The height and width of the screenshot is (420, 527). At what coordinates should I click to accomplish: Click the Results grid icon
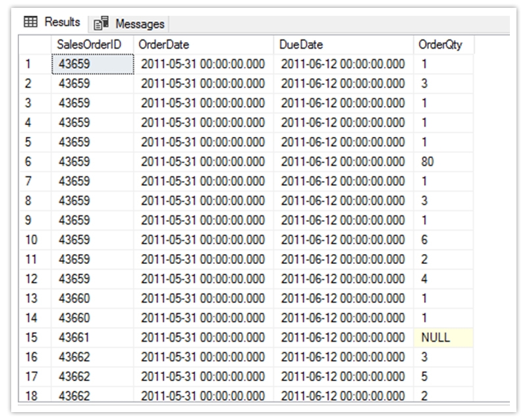[x=30, y=22]
